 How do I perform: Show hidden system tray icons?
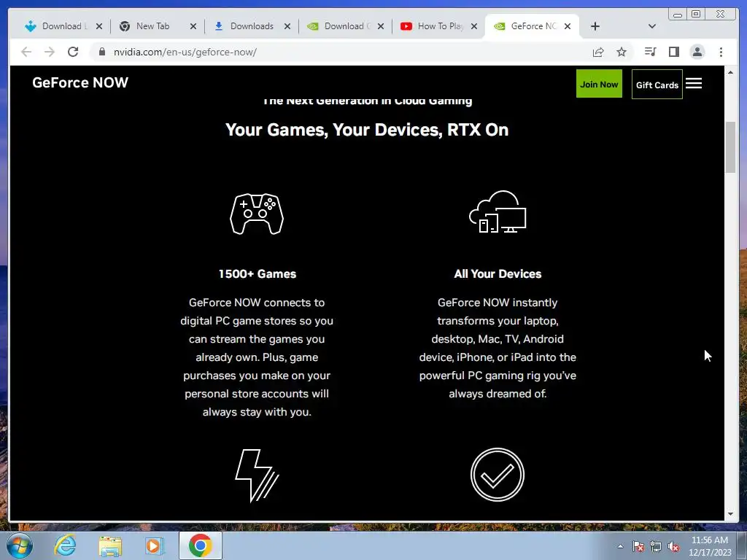click(620, 546)
